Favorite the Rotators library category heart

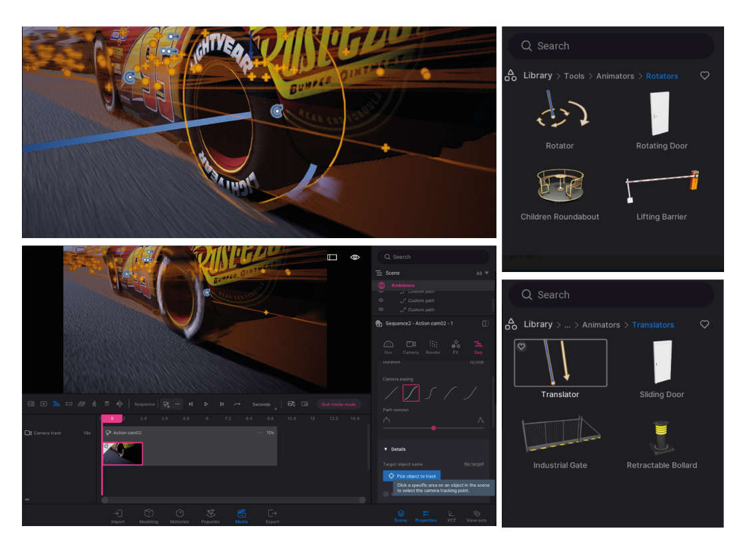coord(705,76)
